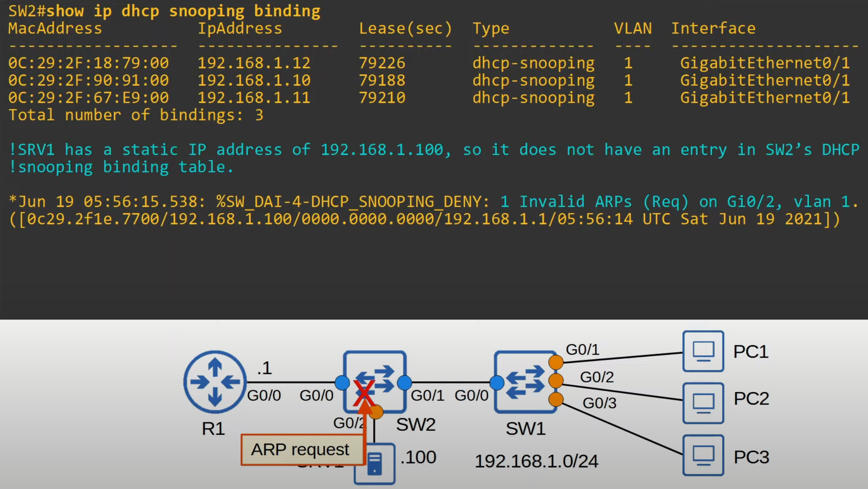Image resolution: width=868 pixels, height=489 pixels.
Task: Click the orange dot at SW1 G0/1
Action: tap(555, 362)
